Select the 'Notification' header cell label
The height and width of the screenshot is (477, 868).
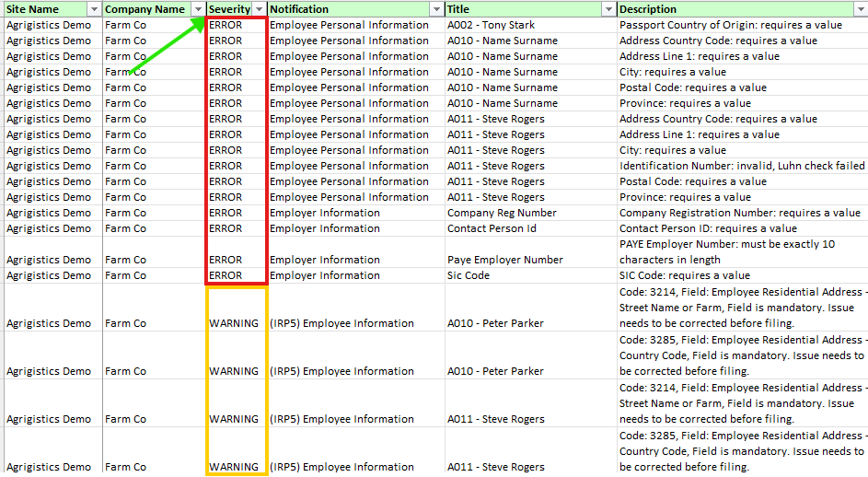pos(299,9)
